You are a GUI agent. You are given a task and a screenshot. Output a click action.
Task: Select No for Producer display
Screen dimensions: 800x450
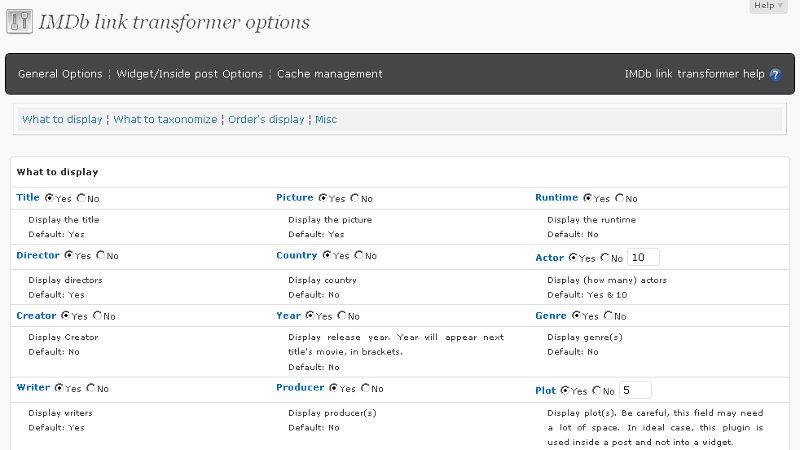[x=365, y=388]
